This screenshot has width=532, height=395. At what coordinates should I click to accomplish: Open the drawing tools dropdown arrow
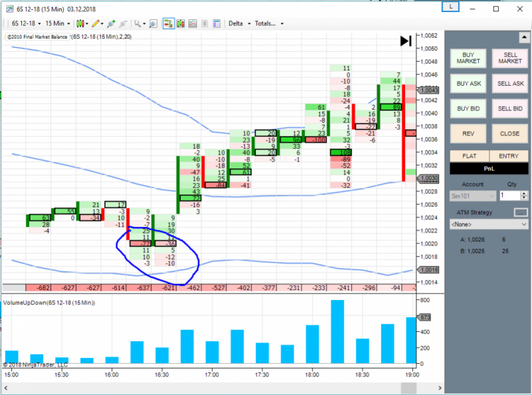click(102, 24)
